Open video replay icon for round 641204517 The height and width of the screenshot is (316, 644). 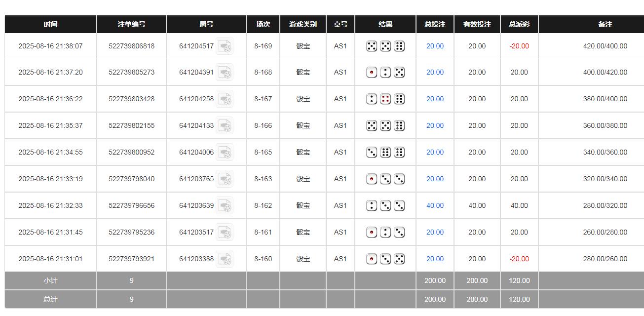click(225, 46)
